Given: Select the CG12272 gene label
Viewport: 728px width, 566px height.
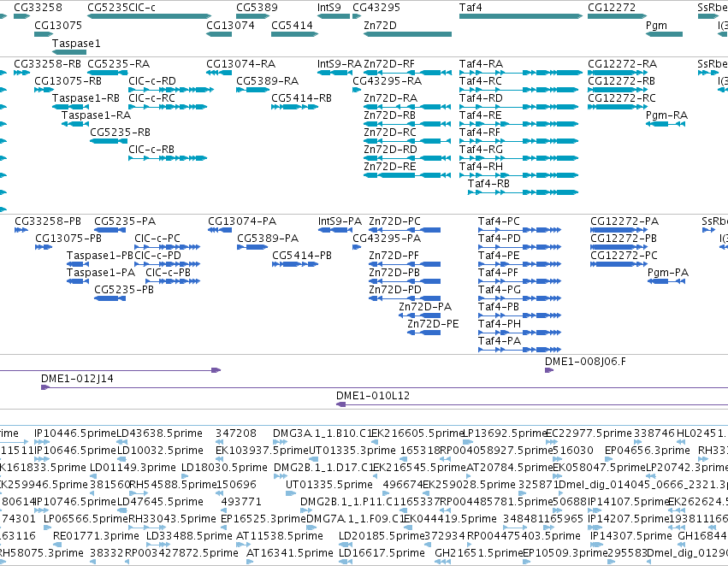Looking at the screenshot, I should 612,8.
